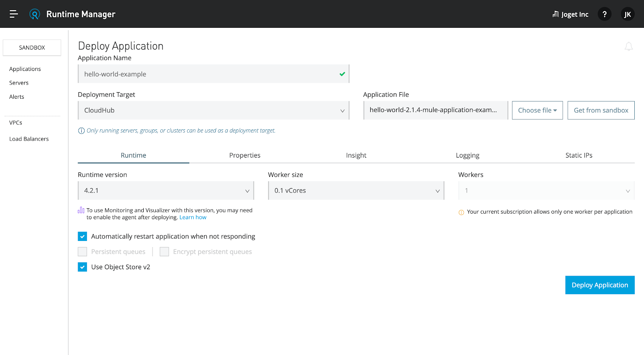Click the info icon beside deployment target note
Viewport: 644px width, 355px height.
pyautogui.click(x=81, y=131)
